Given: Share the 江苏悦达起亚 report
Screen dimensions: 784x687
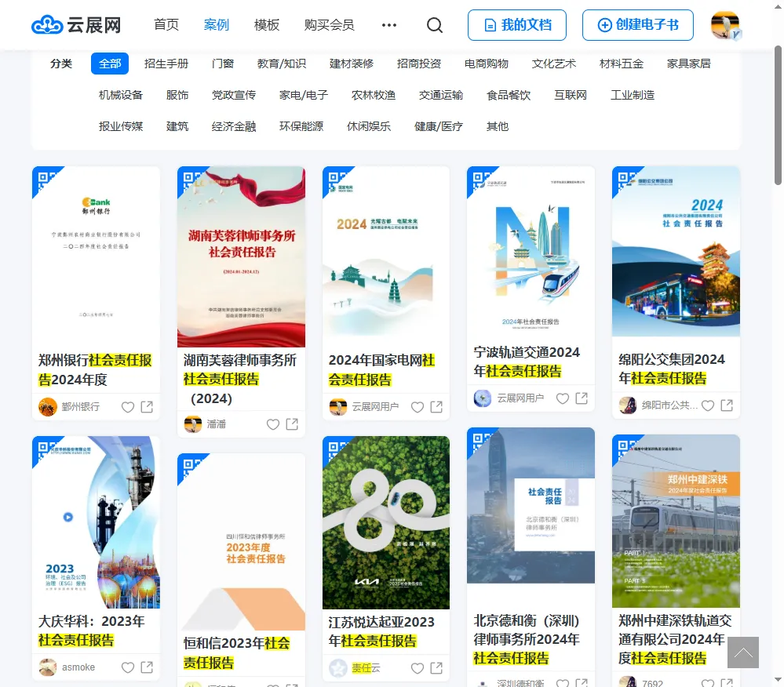Looking at the screenshot, I should tap(436, 667).
